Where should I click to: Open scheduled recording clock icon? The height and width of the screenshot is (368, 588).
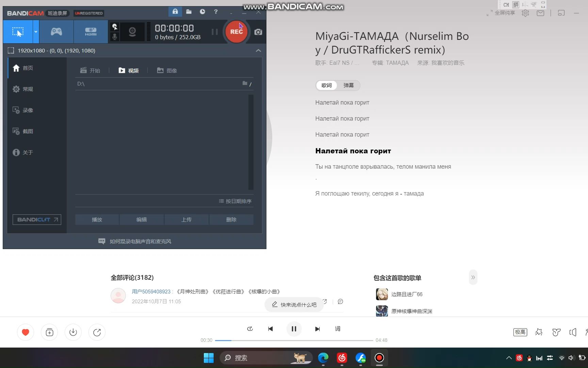[x=202, y=12]
